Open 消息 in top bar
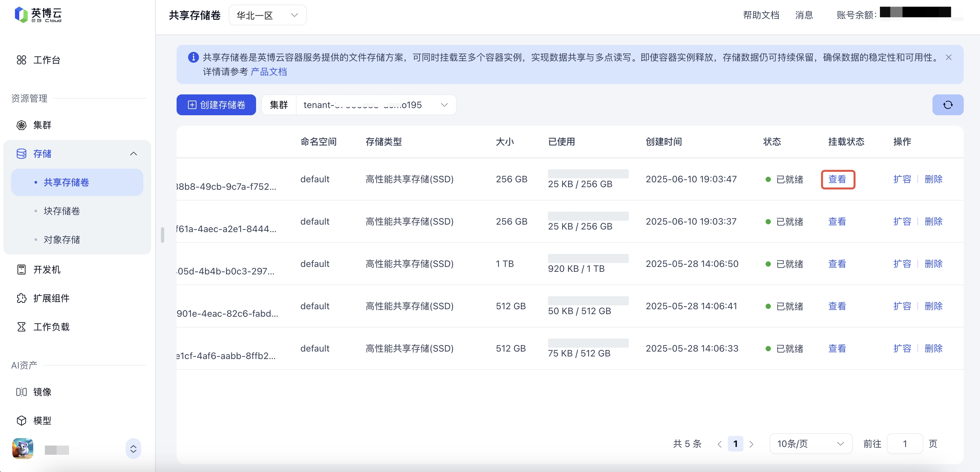This screenshot has width=980, height=472. pos(804,15)
